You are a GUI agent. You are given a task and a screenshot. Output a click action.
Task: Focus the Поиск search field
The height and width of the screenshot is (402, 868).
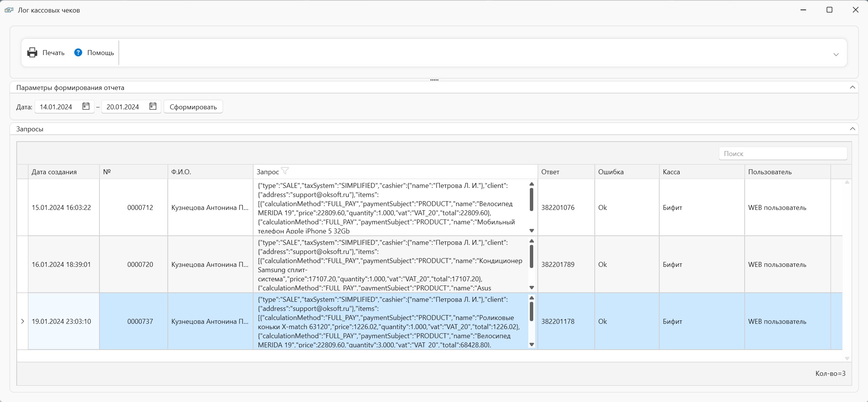point(783,153)
